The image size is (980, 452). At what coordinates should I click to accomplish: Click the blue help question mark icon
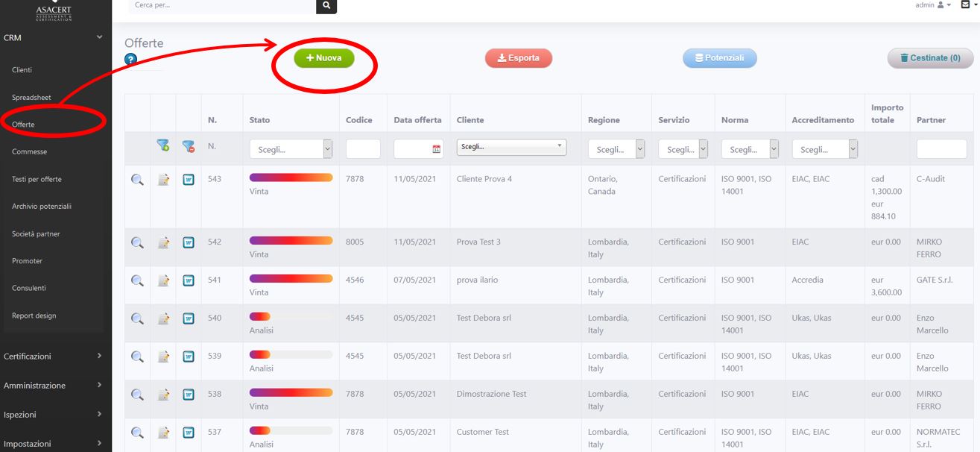tap(131, 60)
